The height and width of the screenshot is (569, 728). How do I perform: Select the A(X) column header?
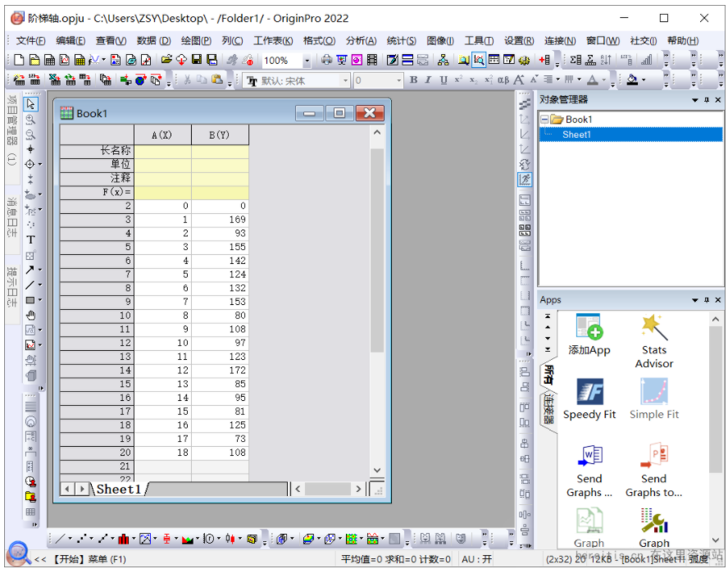(162, 134)
